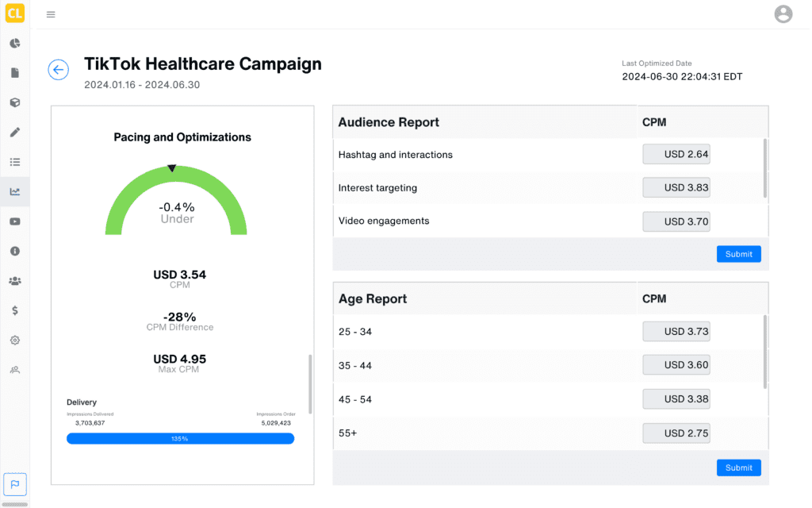
Task: Edit CPM field for age 35 - 44
Action: pyautogui.click(x=676, y=365)
